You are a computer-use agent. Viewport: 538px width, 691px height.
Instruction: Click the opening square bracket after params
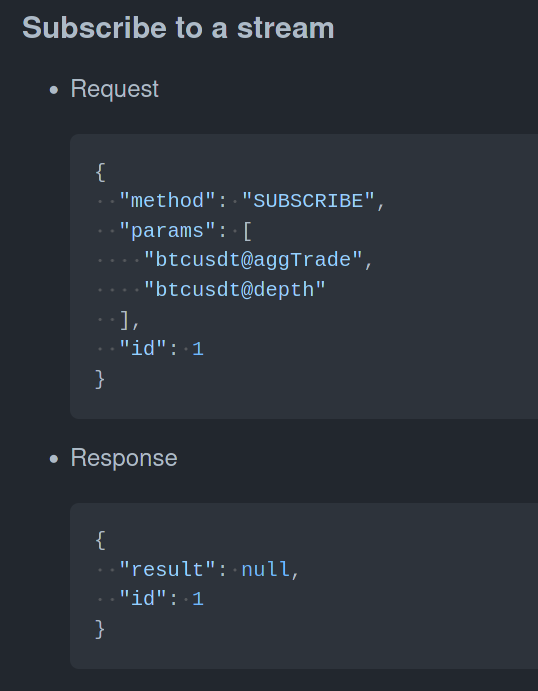click(247, 231)
